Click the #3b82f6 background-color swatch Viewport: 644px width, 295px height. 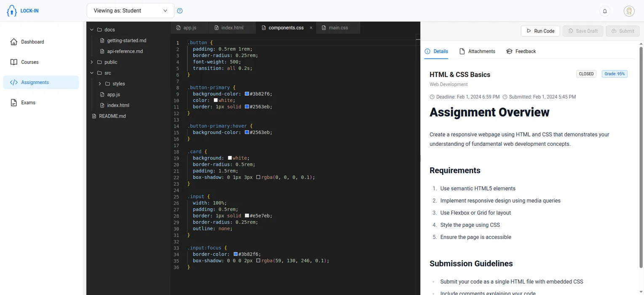point(247,94)
